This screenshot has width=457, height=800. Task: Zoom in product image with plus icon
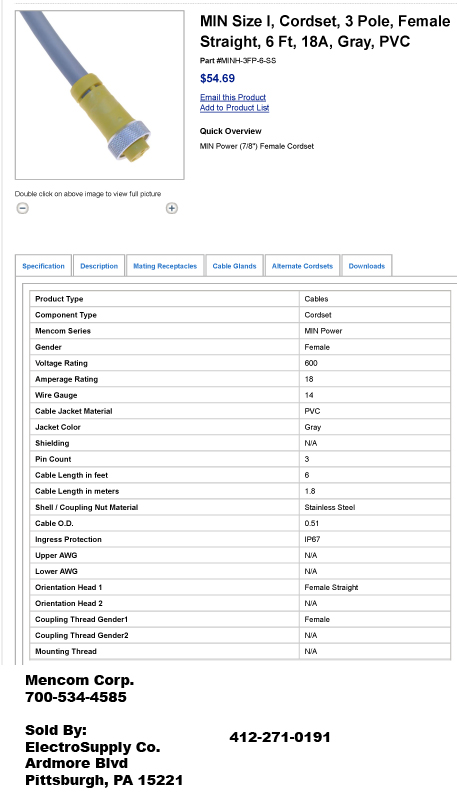click(x=172, y=208)
